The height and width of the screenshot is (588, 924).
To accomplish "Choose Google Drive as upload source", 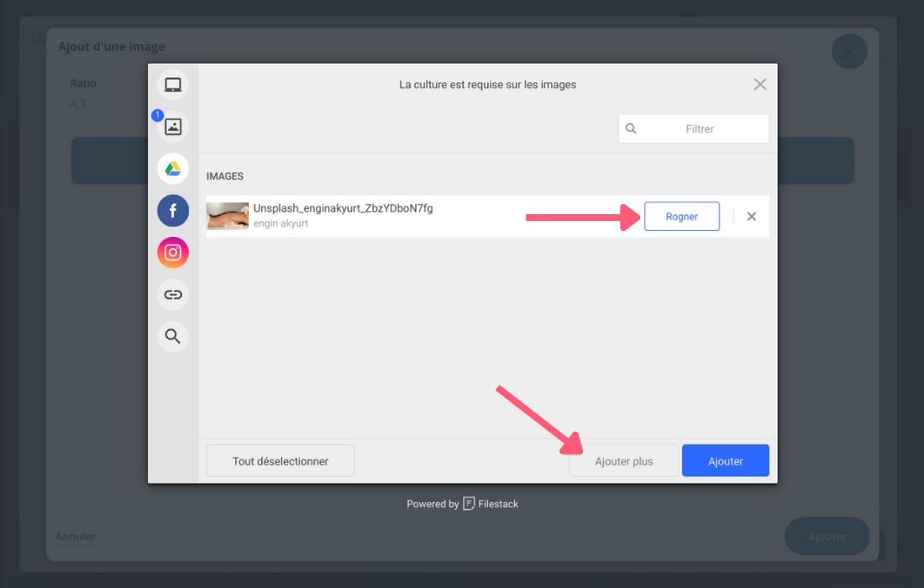I will pos(173,169).
